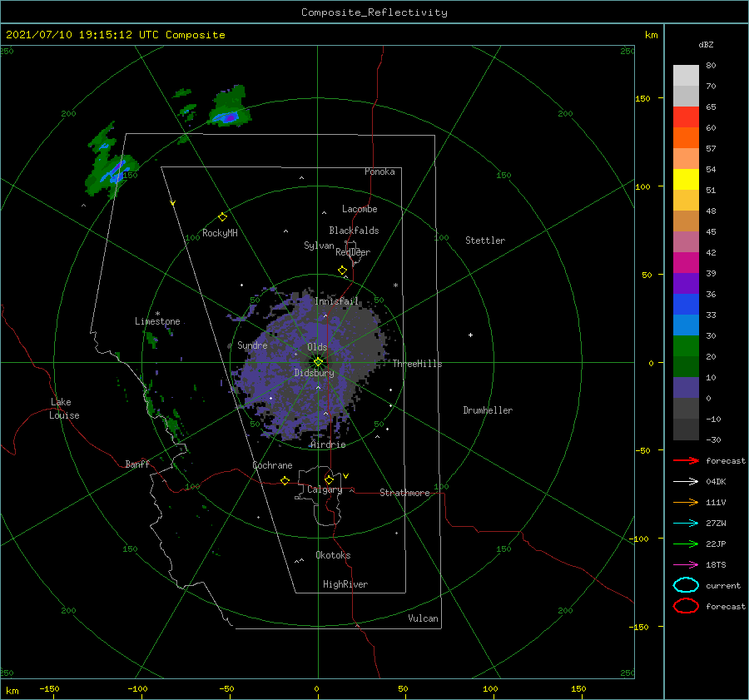749x700 pixels.
Task: Click the Innisfail label
Action: coord(336,301)
